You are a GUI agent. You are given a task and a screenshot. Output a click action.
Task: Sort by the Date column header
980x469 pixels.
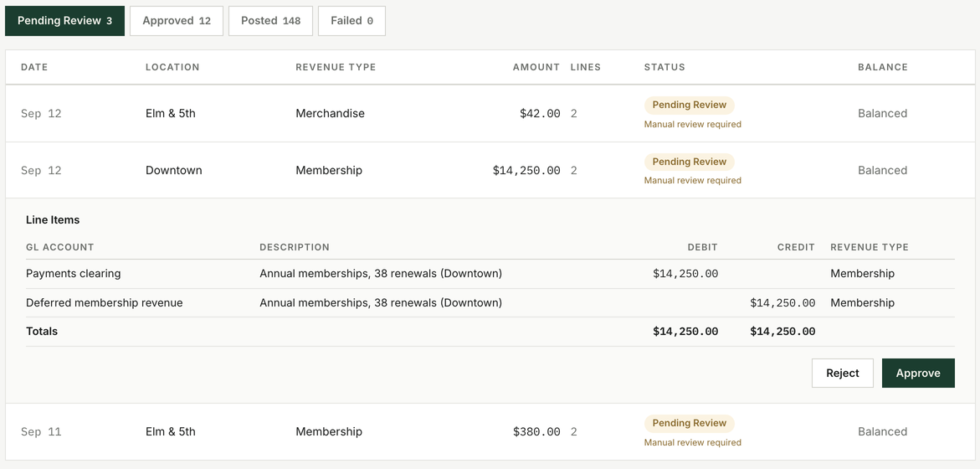pyautogui.click(x=34, y=67)
